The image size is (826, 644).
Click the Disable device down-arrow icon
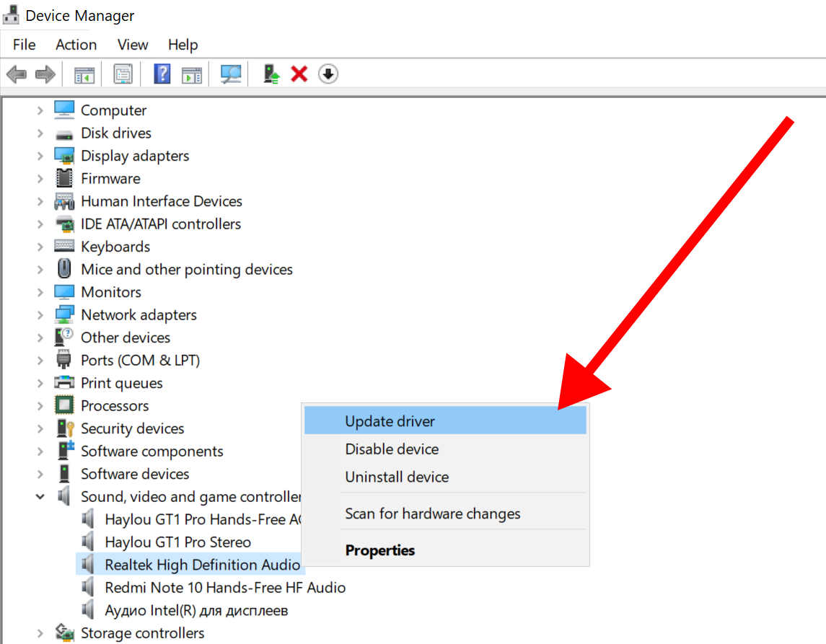(x=328, y=74)
